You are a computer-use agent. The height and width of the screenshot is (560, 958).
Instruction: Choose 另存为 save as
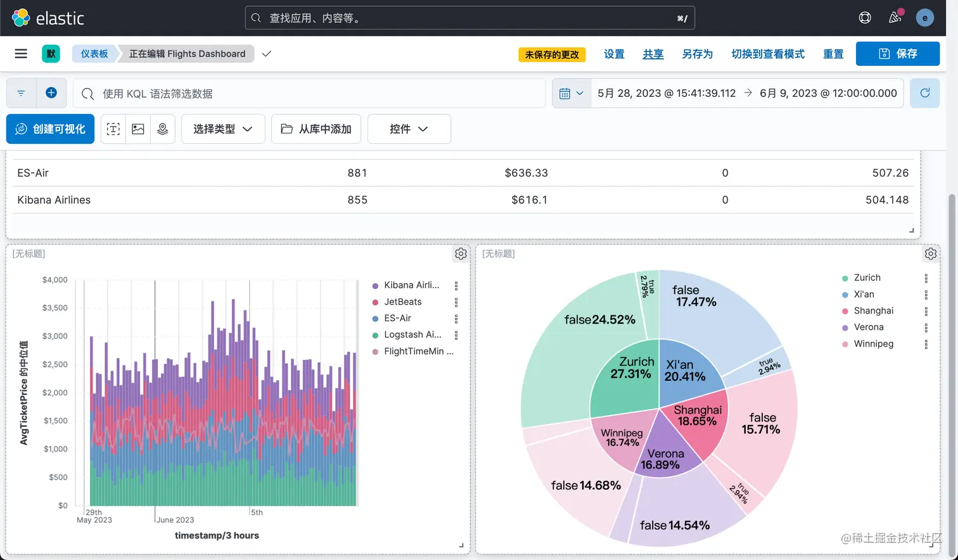point(697,54)
